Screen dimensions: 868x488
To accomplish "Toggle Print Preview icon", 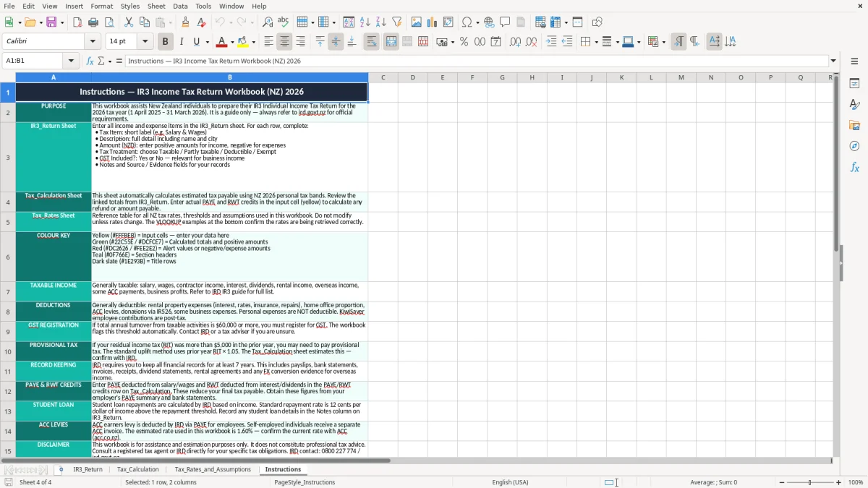I will click(109, 22).
